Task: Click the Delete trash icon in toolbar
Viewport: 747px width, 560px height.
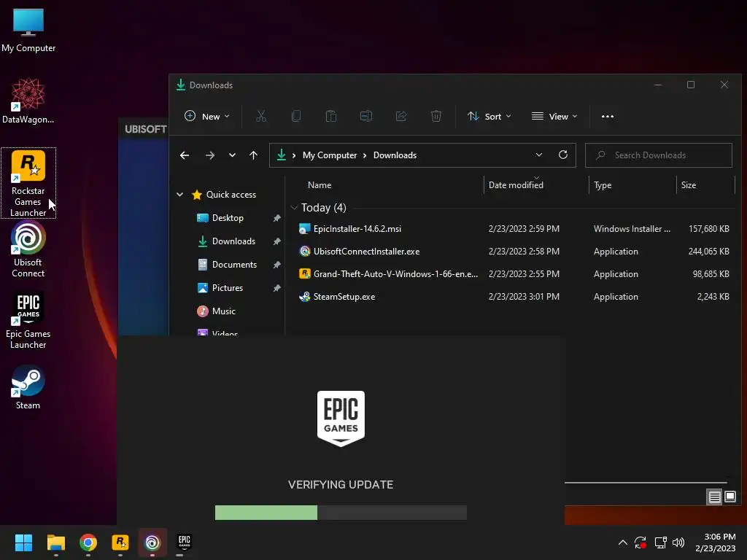Action: point(436,116)
